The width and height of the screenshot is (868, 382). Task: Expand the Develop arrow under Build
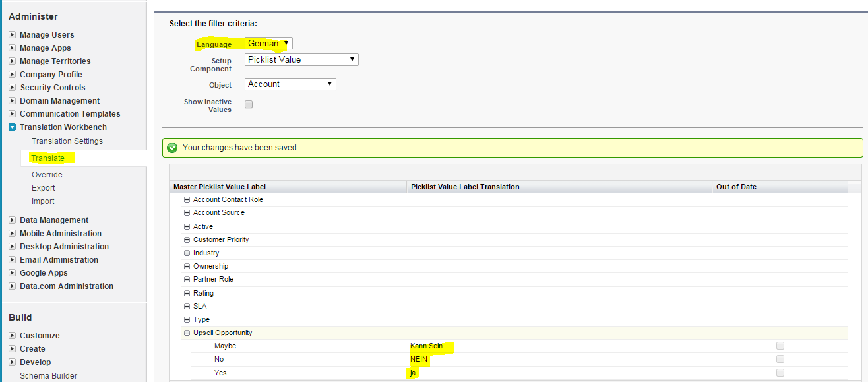[x=13, y=362]
